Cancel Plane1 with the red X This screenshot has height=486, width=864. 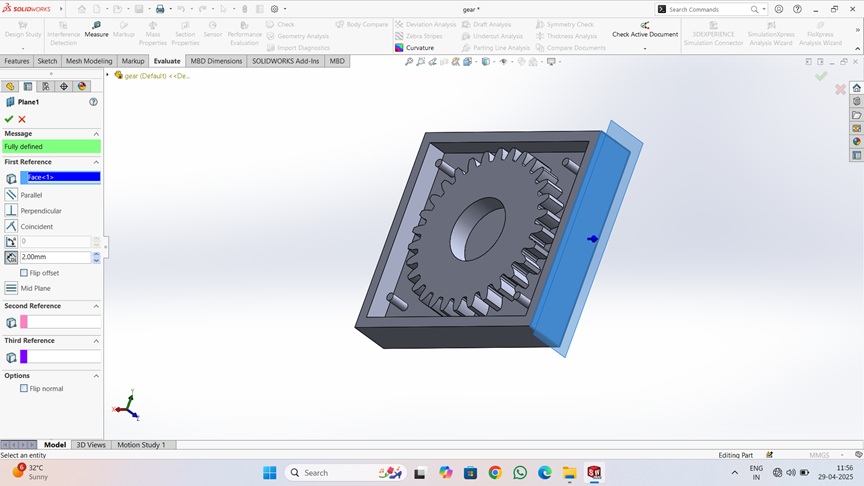pyautogui.click(x=22, y=119)
